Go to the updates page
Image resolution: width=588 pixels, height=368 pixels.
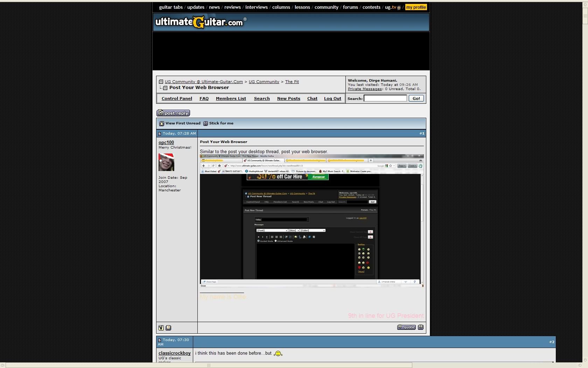pyautogui.click(x=196, y=7)
